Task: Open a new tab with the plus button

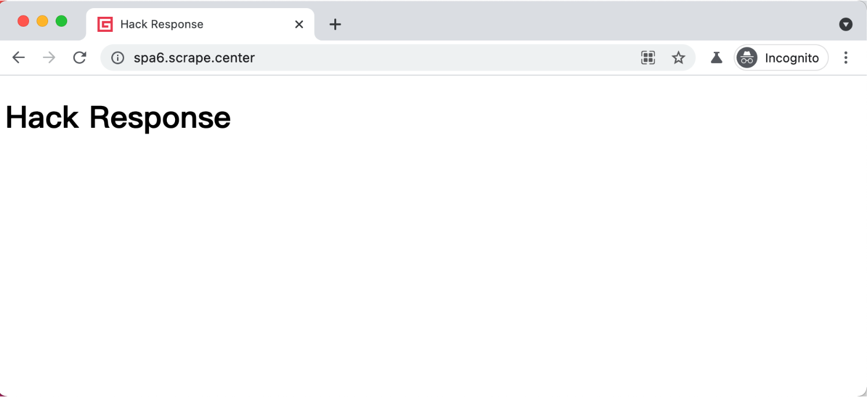Action: pyautogui.click(x=335, y=24)
